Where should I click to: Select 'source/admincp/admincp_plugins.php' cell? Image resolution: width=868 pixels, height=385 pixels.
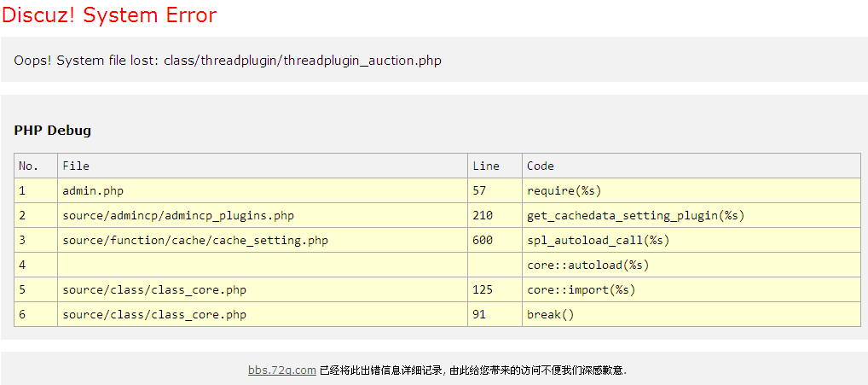[x=263, y=215]
